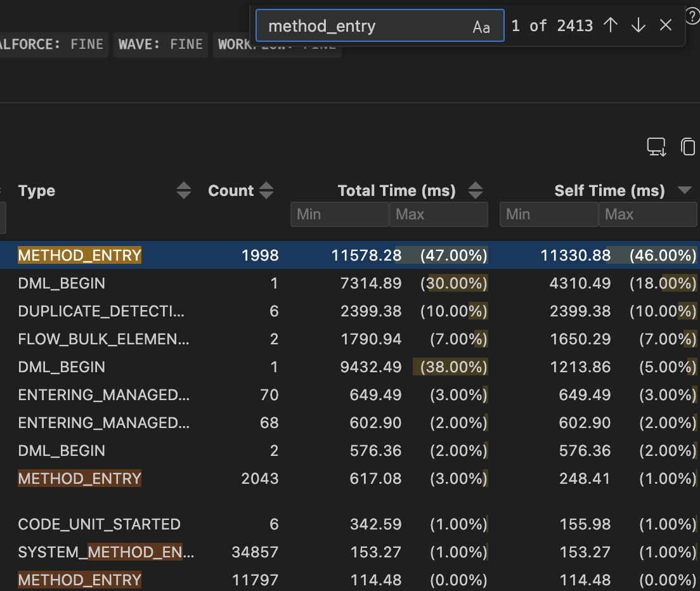Click self time value 1650.29

(x=580, y=339)
